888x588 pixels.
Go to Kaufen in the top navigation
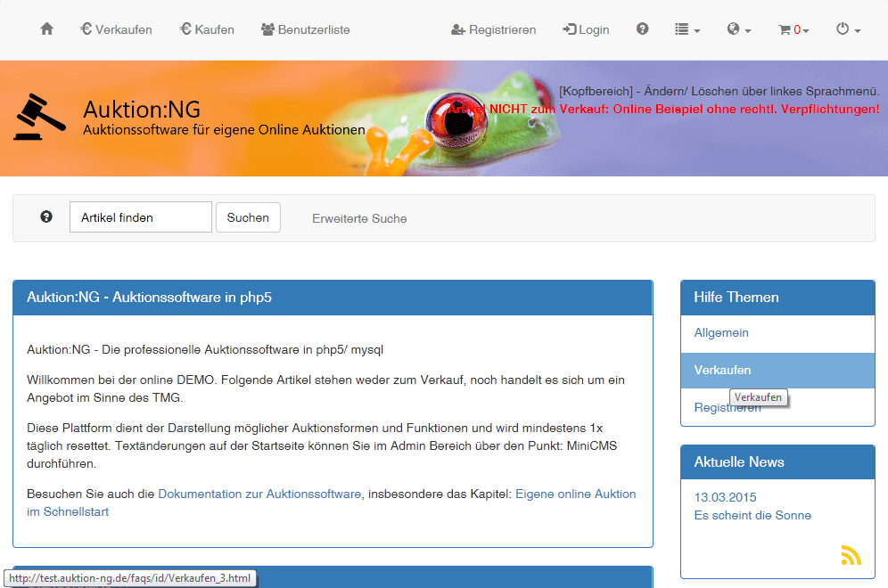point(207,29)
